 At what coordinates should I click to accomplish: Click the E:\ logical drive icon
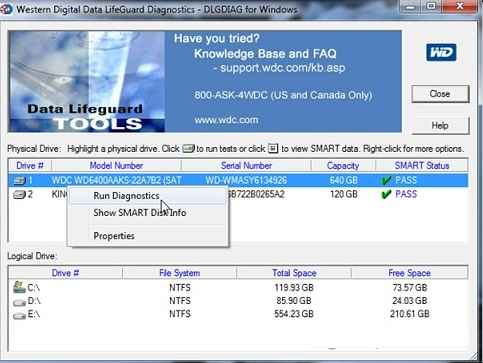19,315
